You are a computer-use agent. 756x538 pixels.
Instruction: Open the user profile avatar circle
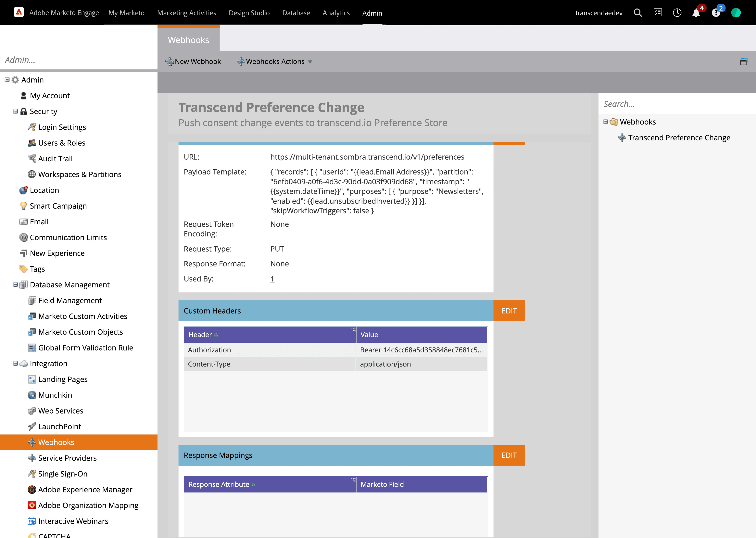click(736, 13)
